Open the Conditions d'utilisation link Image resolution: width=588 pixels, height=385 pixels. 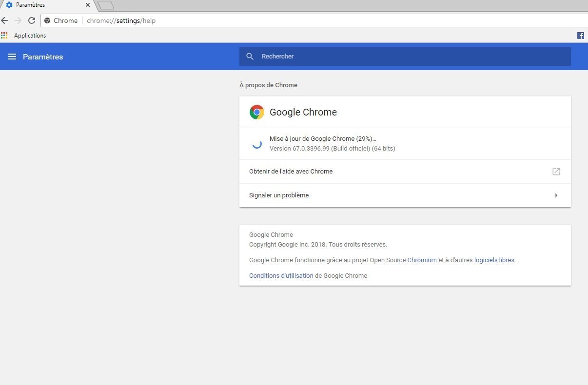(x=281, y=276)
